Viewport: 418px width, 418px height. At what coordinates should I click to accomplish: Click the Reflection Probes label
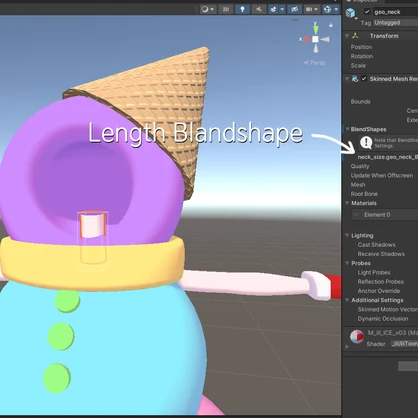381,282
